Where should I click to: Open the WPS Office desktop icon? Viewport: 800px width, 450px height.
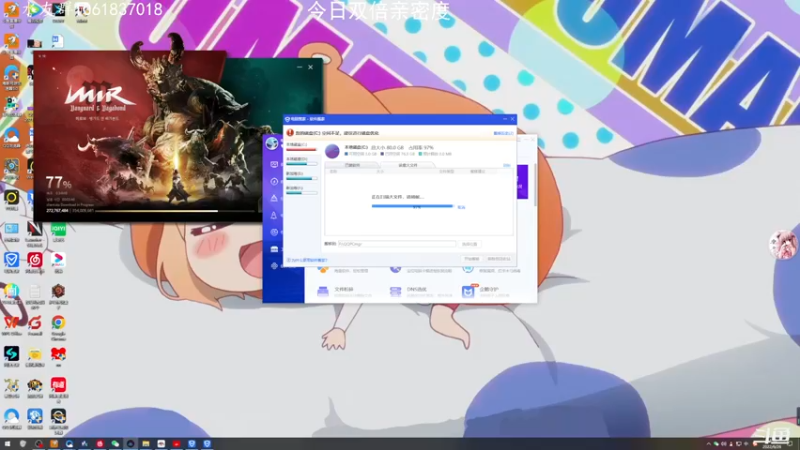coord(11,322)
